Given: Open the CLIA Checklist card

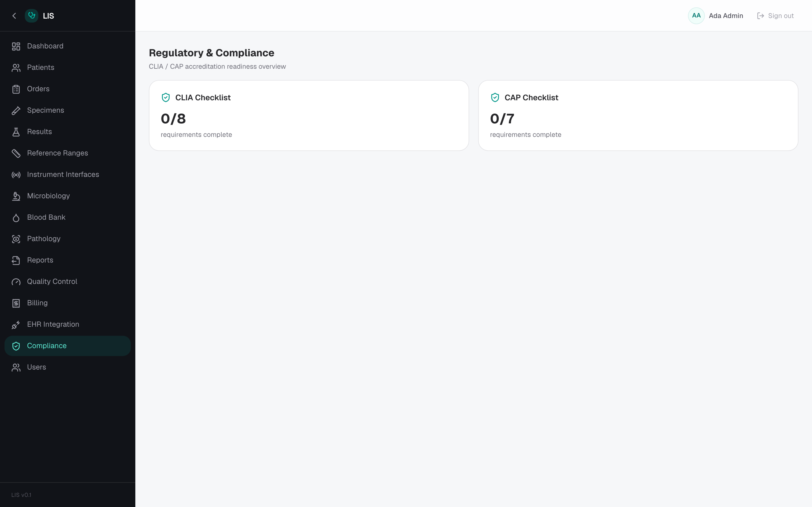Looking at the screenshot, I should [x=309, y=115].
